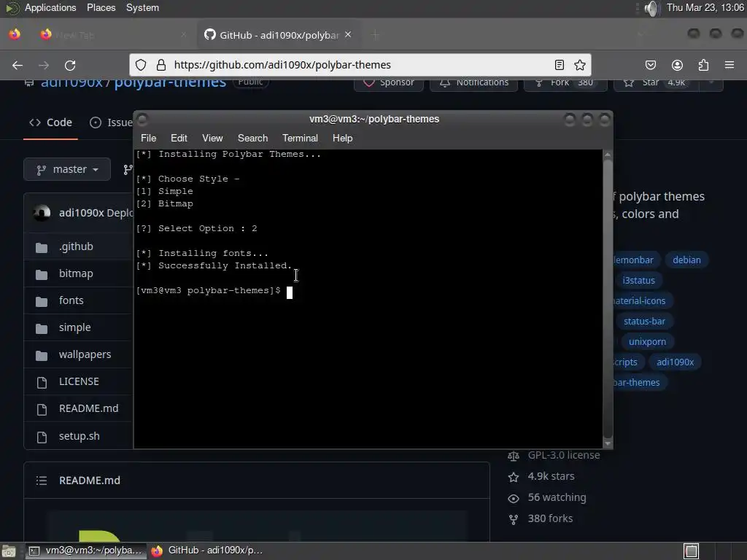The width and height of the screenshot is (747, 560).
Task: Click the i3status topic tag
Action: pyautogui.click(x=638, y=281)
